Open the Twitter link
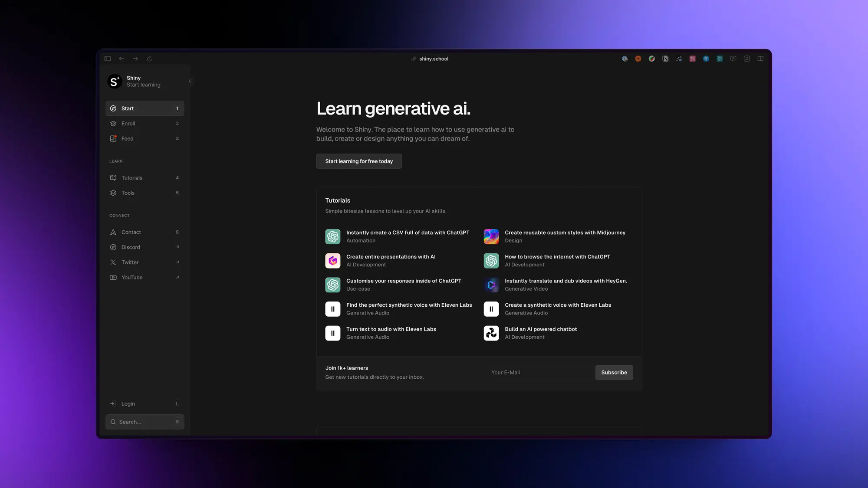This screenshot has height=488, width=868. (145, 262)
